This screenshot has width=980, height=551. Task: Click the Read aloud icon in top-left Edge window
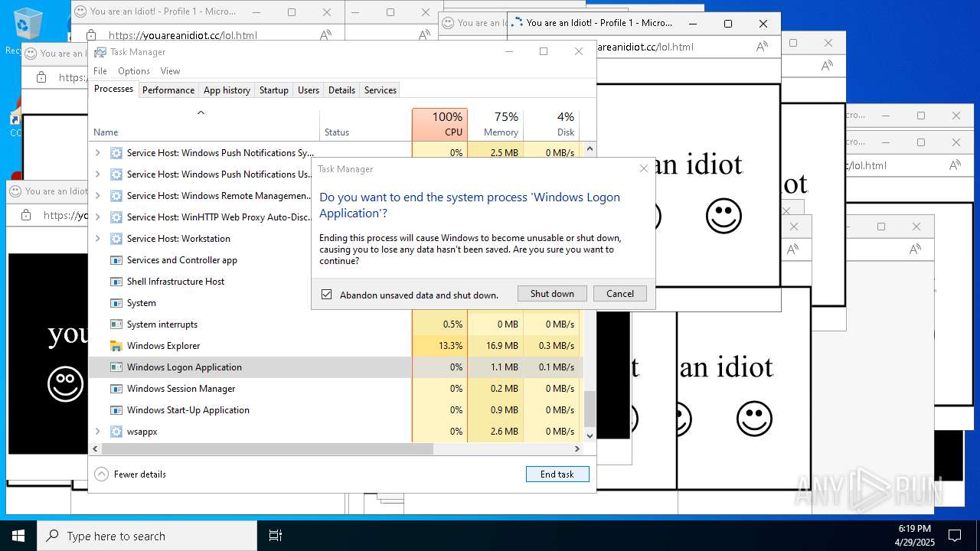[325, 35]
